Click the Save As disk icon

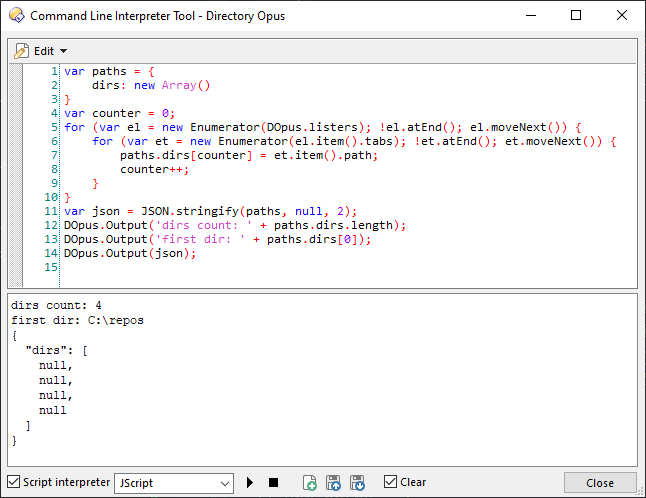(x=357, y=483)
